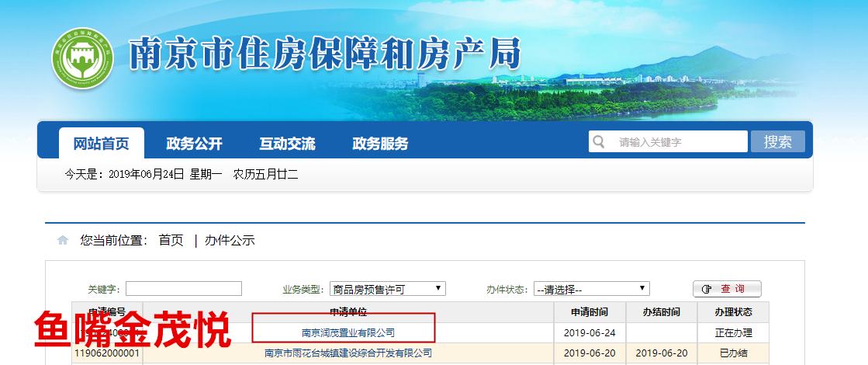Open the 网站首页 tab
This screenshot has width=868, height=365.
[x=102, y=144]
